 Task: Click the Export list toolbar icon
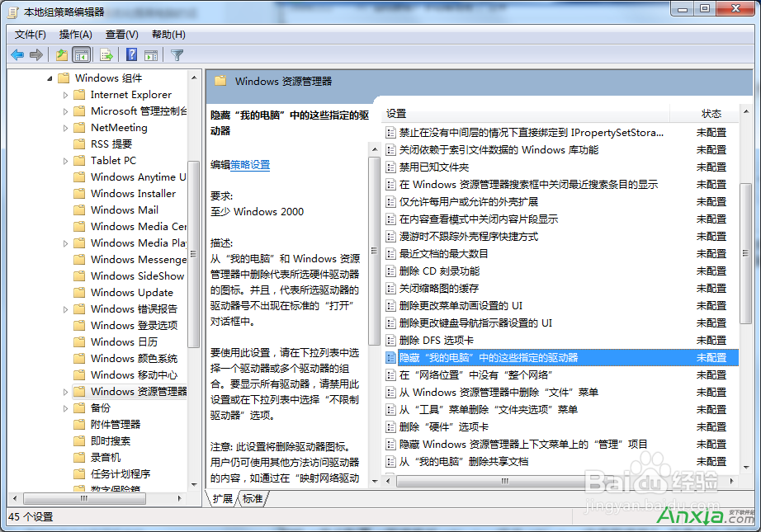tap(106, 54)
